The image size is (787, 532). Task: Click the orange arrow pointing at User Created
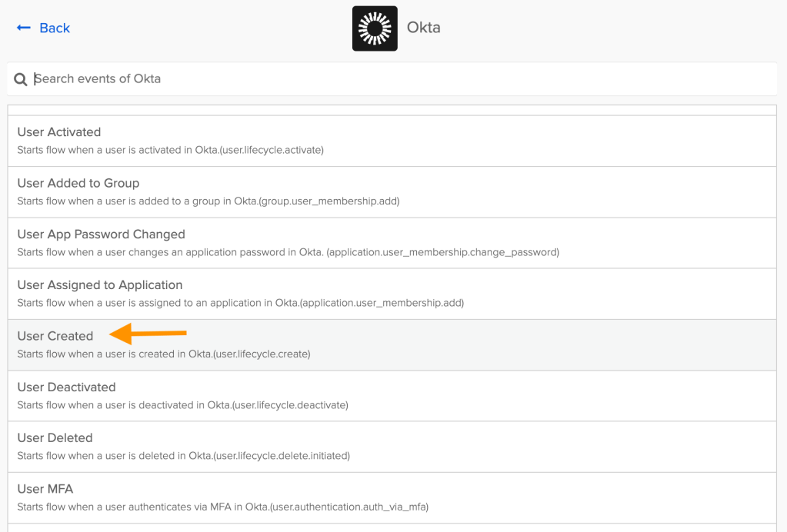[148, 334]
